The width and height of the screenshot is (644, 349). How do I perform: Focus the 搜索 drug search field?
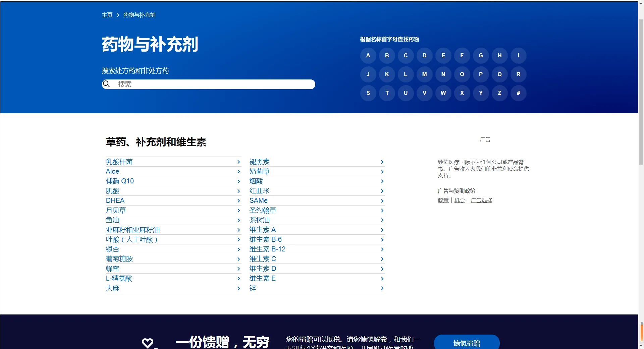coord(208,84)
